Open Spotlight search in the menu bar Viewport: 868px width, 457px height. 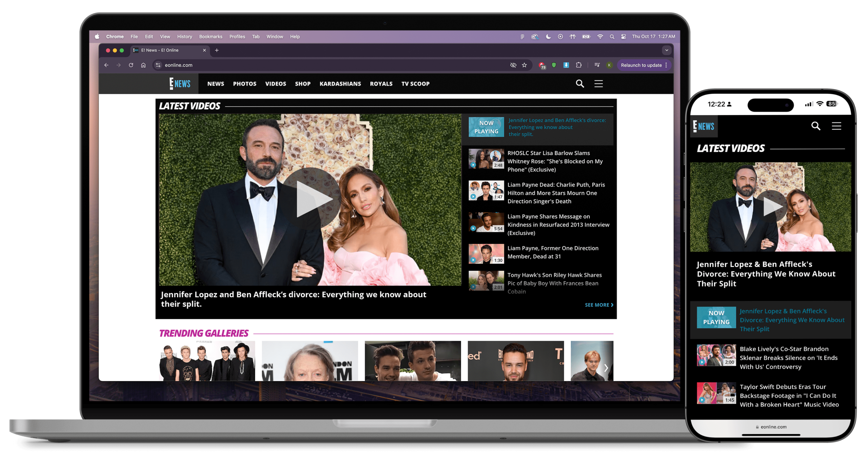pos(612,36)
